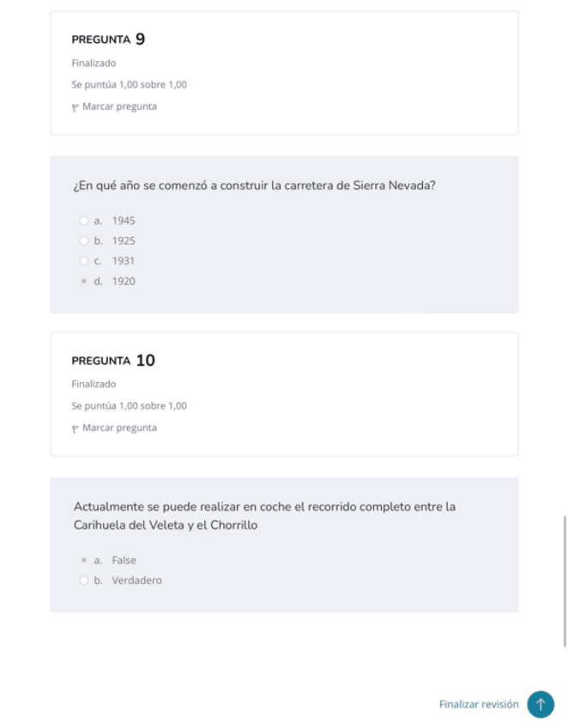Screen dimensions: 568x728
Task: Click the Carihuela del Veleta question text
Action: click(x=264, y=515)
